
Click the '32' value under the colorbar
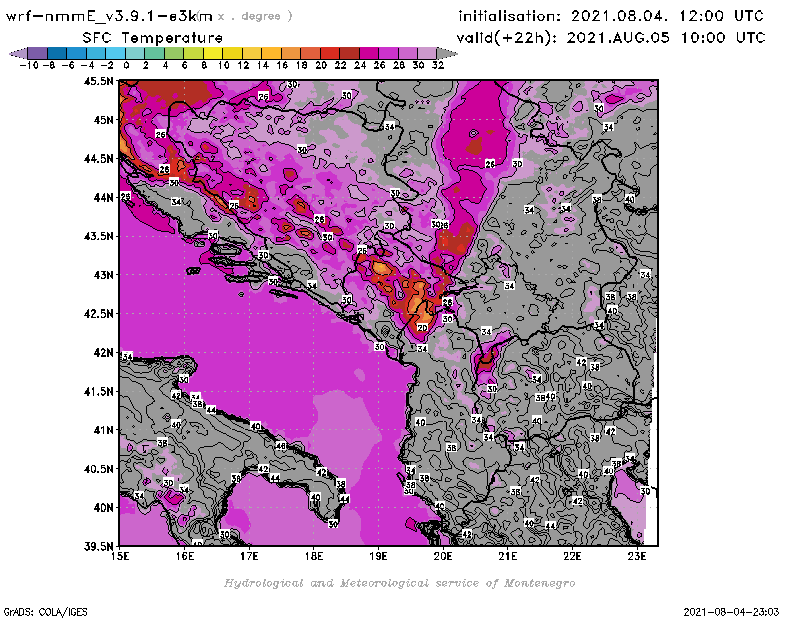[438, 65]
